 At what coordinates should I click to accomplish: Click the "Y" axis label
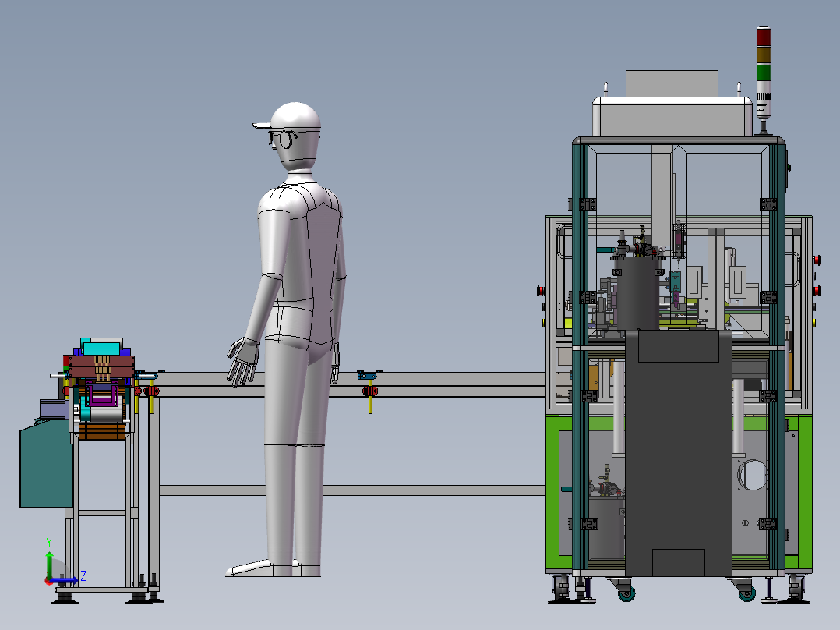pos(49,542)
